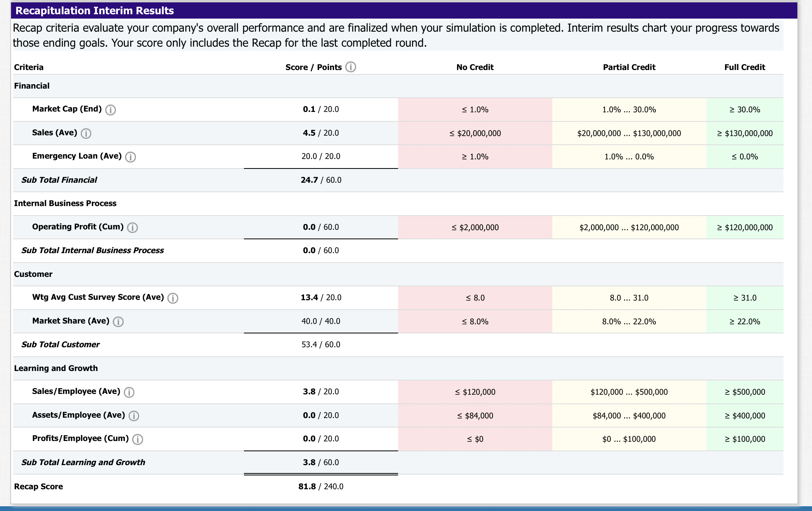Click the Score / Points header info icon
Viewport: 812px width, 511px height.
[x=351, y=67]
